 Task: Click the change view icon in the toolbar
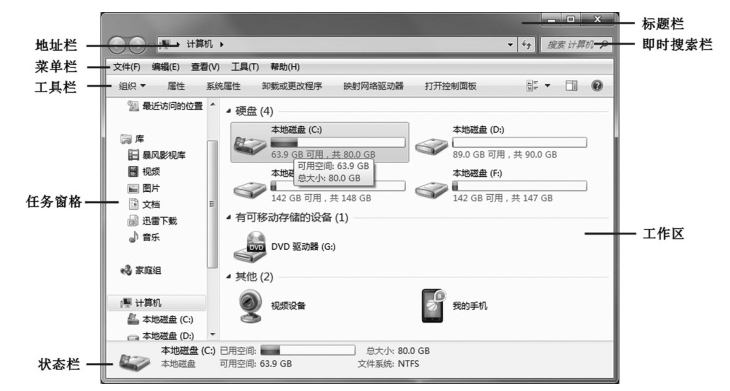[x=532, y=86]
